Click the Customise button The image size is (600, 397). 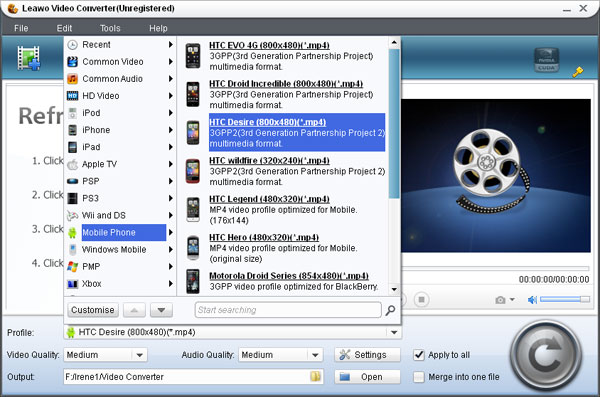coord(93,310)
